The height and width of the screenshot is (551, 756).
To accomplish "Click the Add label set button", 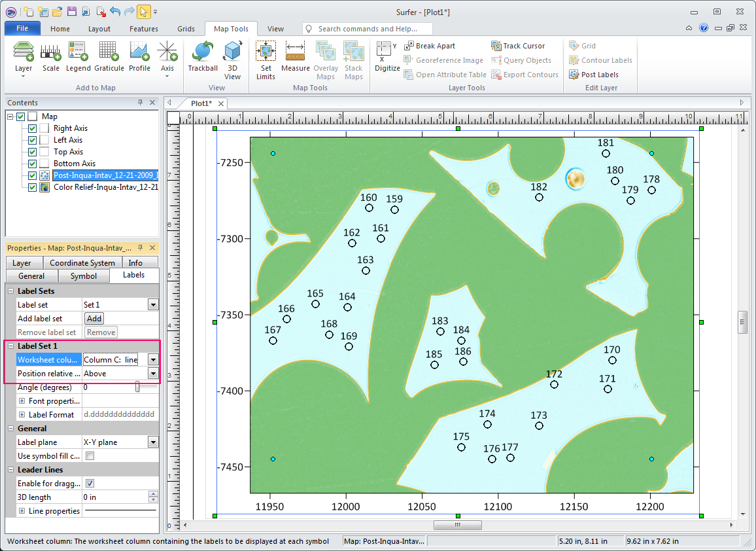I will click(x=94, y=319).
